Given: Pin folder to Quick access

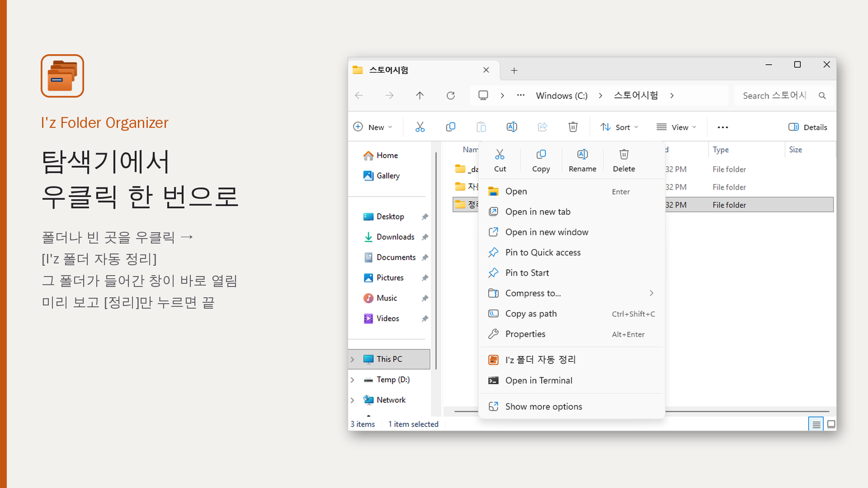Looking at the screenshot, I should click(x=571, y=253).
